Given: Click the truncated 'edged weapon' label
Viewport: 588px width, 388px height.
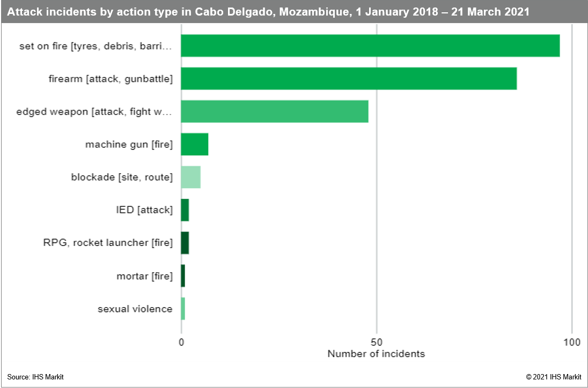Looking at the screenshot, I should click(94, 112).
